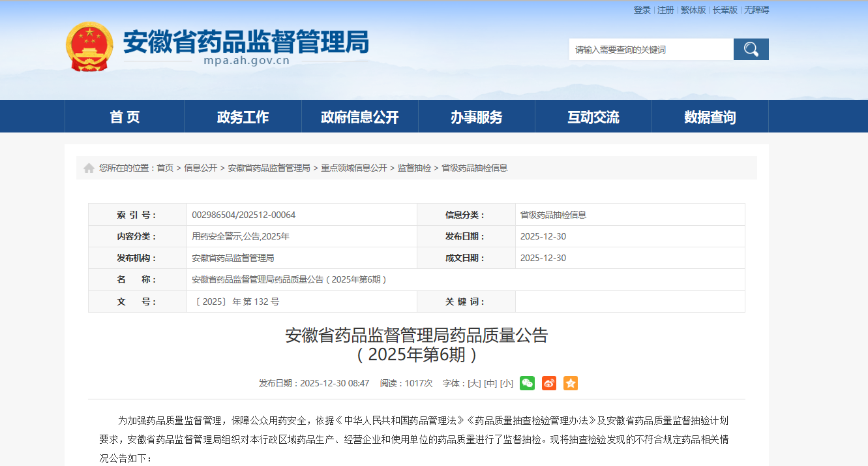Switch to 繁体版 traditional Chinese version

693,10
